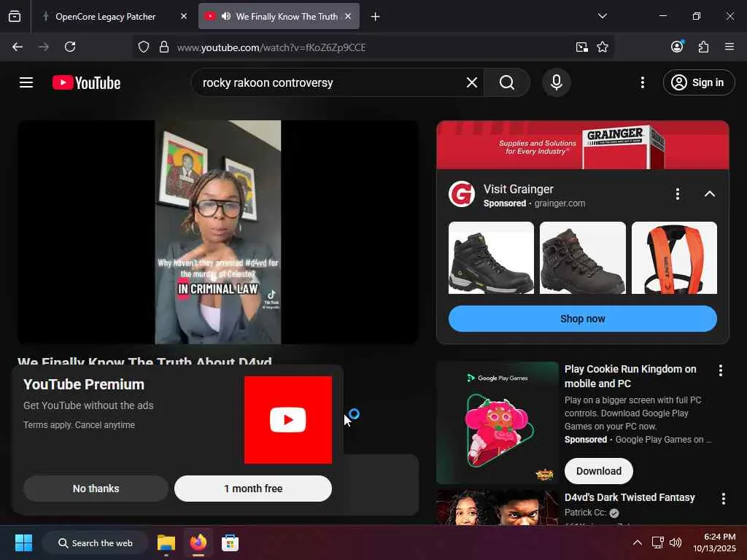747x560 pixels.
Task: Sign in to YouTube
Action: tap(698, 83)
